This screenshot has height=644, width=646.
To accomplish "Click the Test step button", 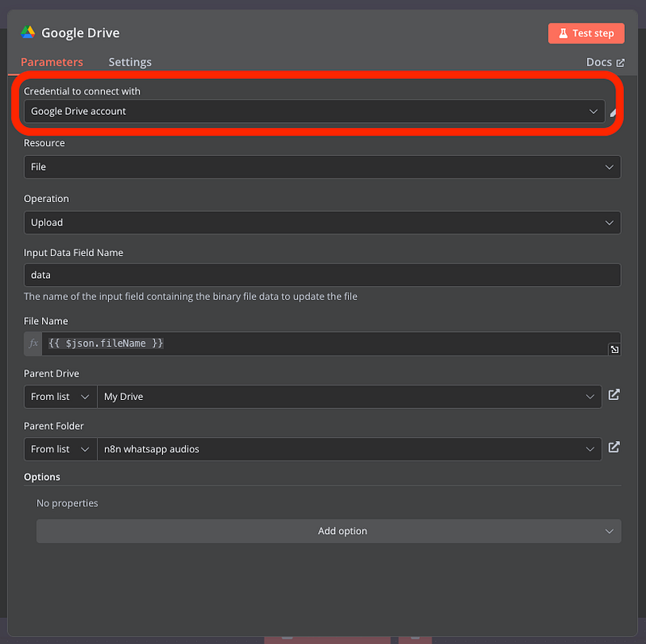I will pyautogui.click(x=585, y=33).
